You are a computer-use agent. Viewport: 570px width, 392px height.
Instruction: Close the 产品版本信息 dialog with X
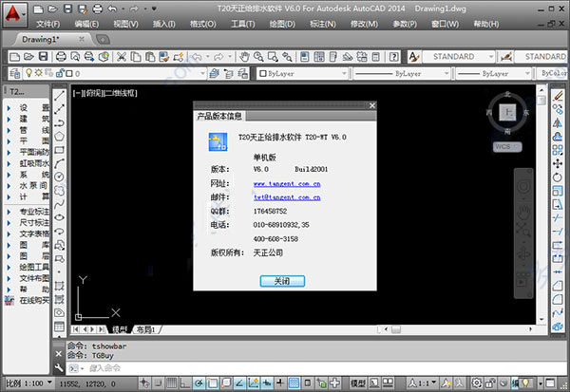[x=371, y=105]
